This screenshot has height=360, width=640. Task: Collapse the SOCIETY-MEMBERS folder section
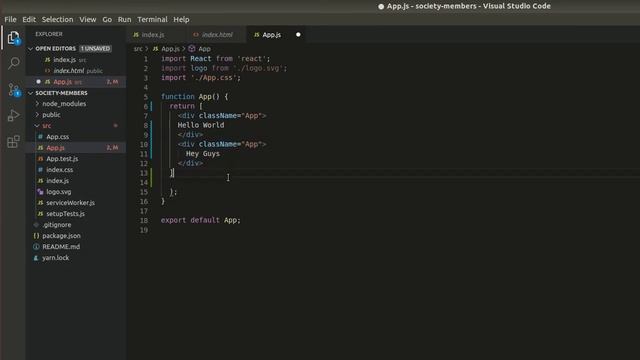point(31,93)
